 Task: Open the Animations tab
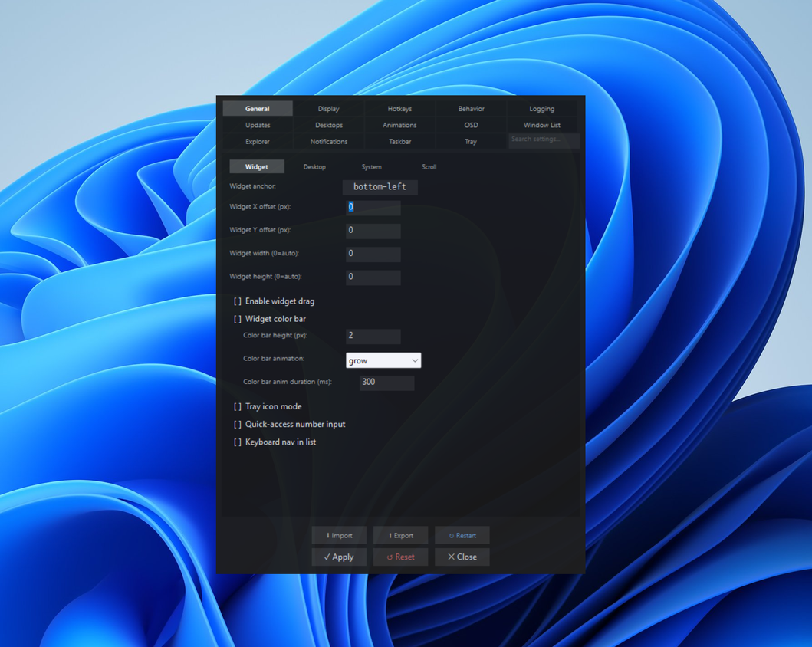tap(399, 125)
